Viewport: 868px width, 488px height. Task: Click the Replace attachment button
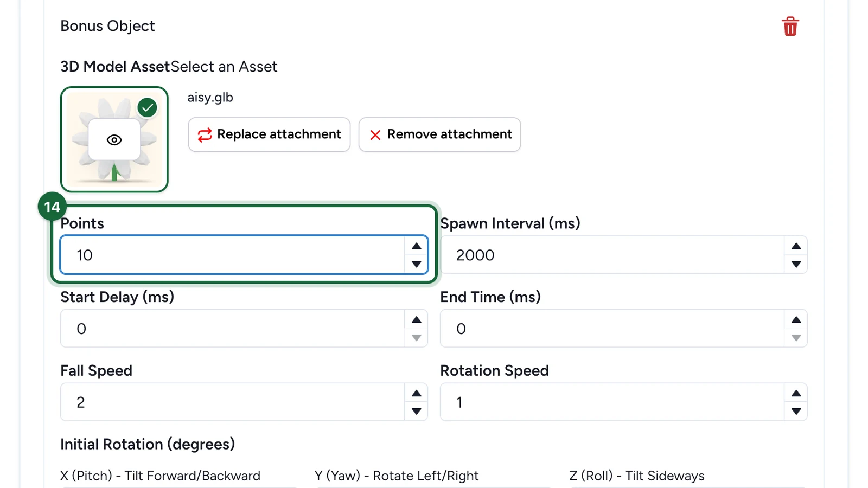[x=269, y=134]
